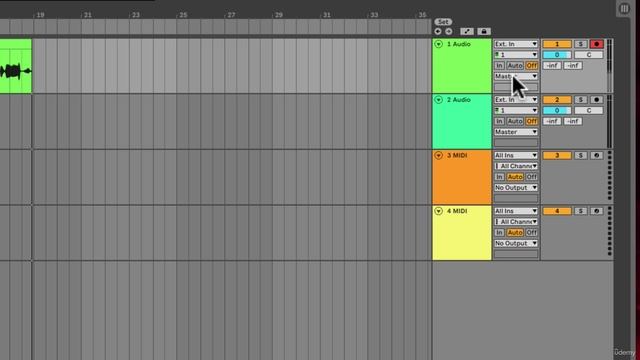Toggle the lock envelopes icon
The width and height of the screenshot is (640, 360).
click(484, 31)
